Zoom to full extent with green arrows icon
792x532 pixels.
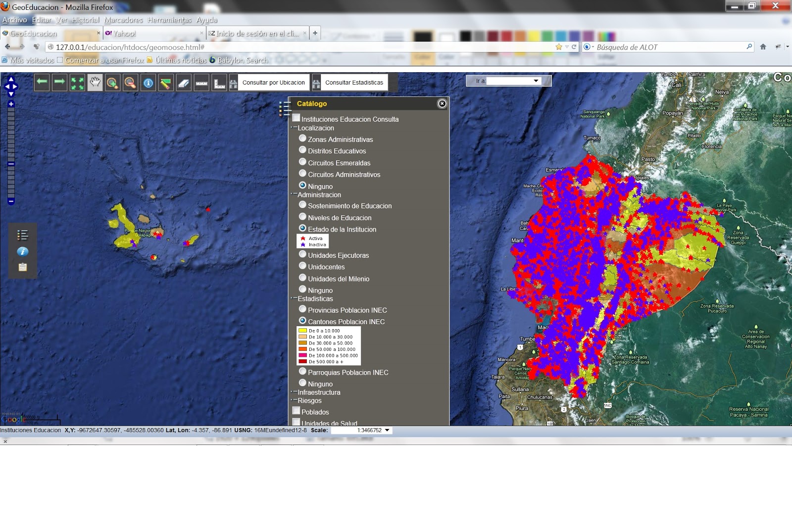click(77, 82)
